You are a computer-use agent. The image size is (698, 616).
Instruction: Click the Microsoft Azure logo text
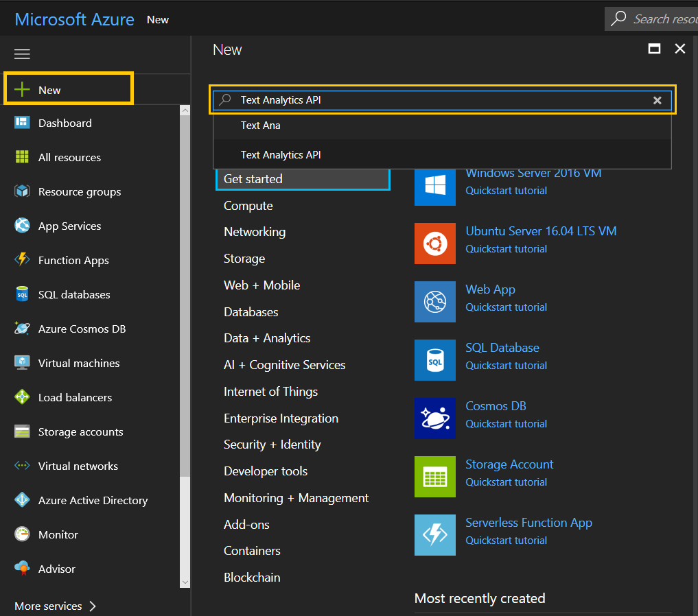[74, 20]
